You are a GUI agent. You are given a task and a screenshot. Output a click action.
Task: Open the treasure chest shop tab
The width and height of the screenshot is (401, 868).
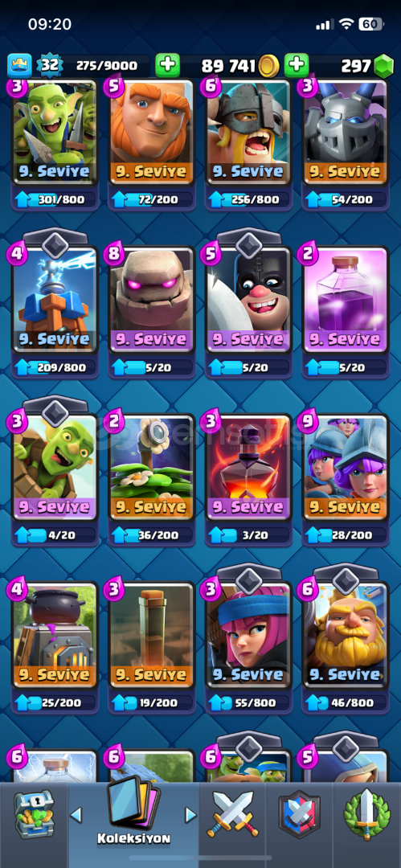(x=33, y=813)
